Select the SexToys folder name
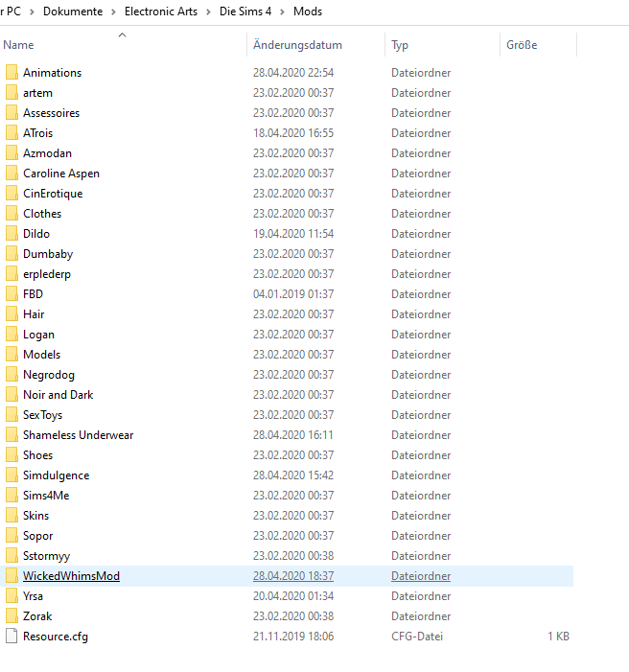The height and width of the screenshot is (672, 629). coord(42,415)
